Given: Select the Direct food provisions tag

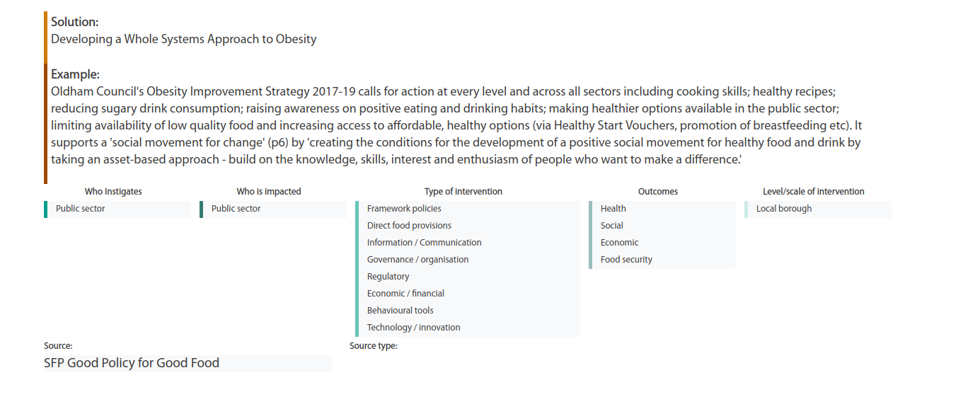Looking at the screenshot, I should 468,226.
